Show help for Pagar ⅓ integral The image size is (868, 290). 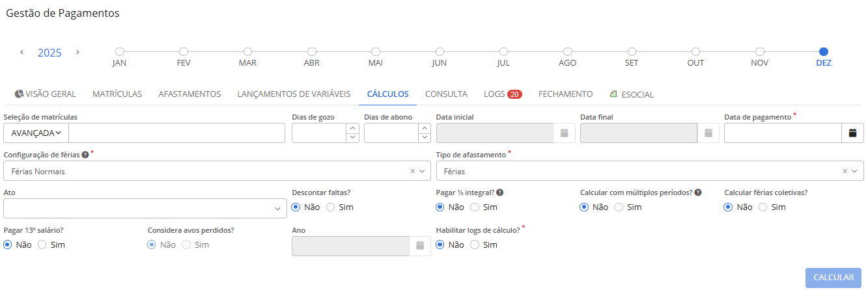pos(500,192)
